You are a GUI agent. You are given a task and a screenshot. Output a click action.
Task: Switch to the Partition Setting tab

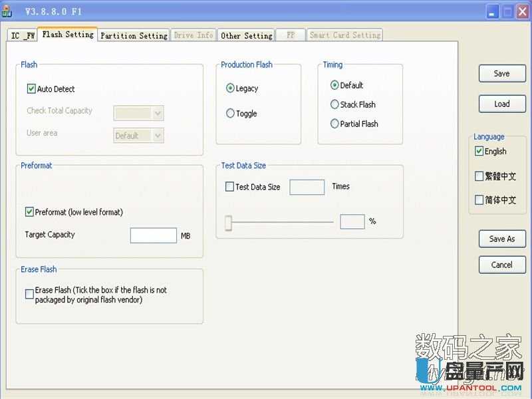[x=134, y=35]
